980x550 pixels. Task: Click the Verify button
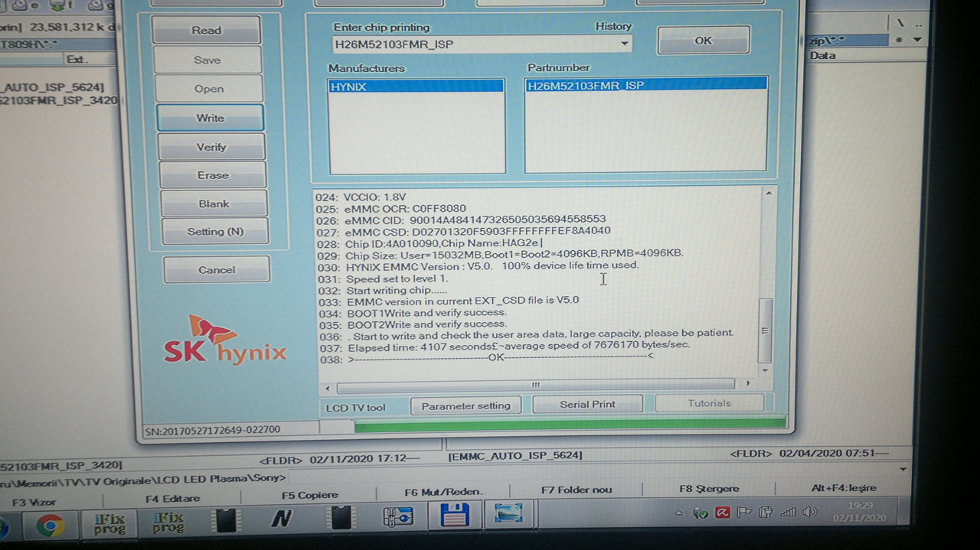pyautogui.click(x=211, y=147)
